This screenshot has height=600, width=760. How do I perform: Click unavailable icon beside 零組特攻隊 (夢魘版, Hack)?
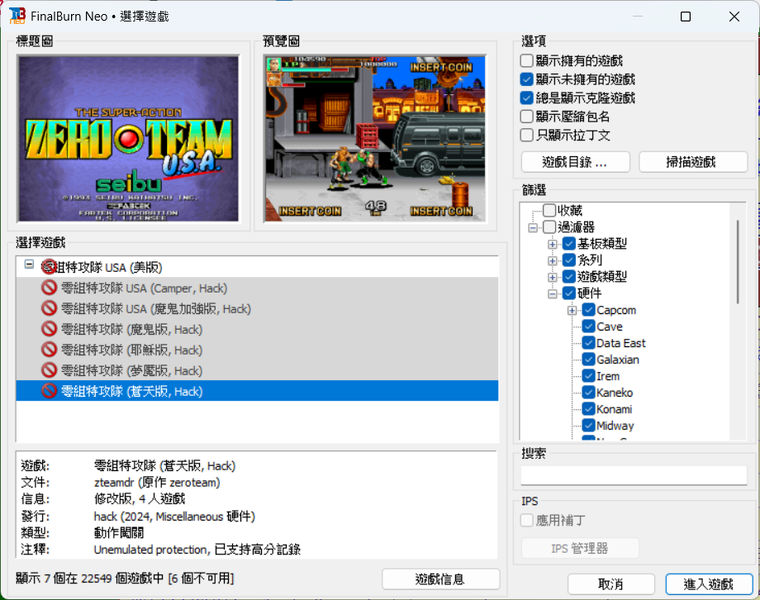point(49,370)
